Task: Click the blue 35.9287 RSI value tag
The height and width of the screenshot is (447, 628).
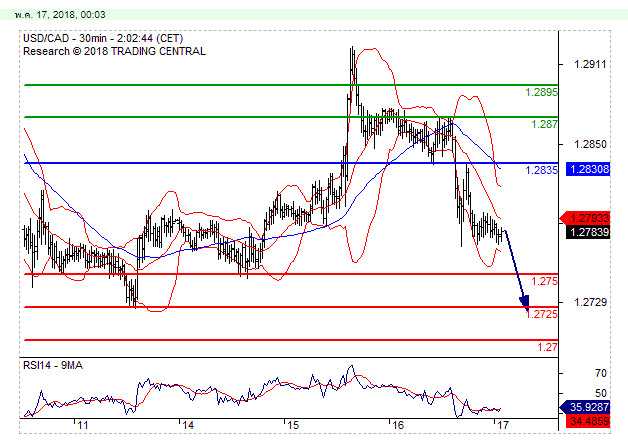Action: (586, 407)
